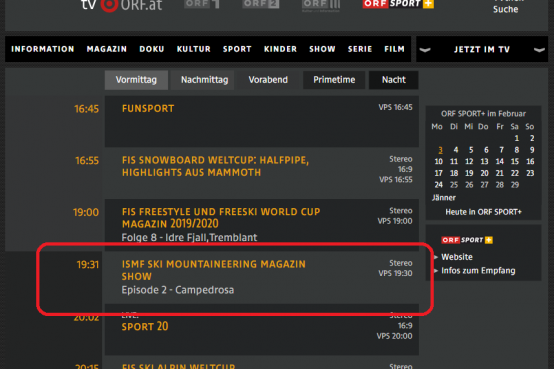Go to Jänner calendar month
Screen dimensions: 554x369
pos(444,198)
